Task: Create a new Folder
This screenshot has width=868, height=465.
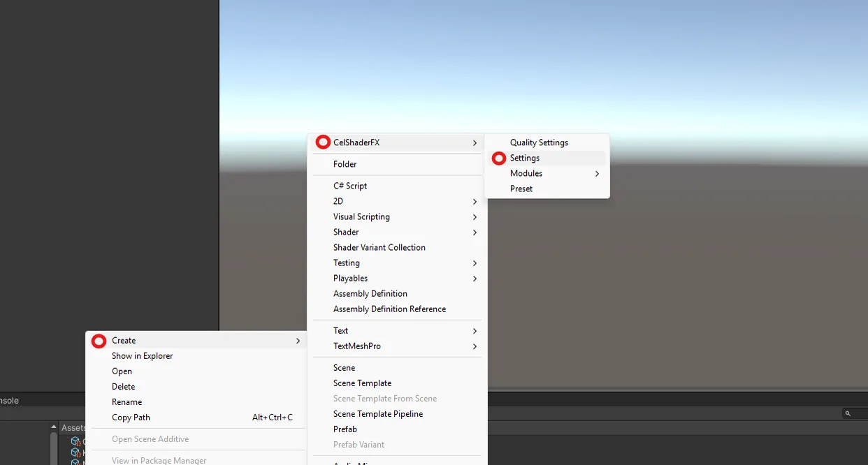Action: point(396,164)
